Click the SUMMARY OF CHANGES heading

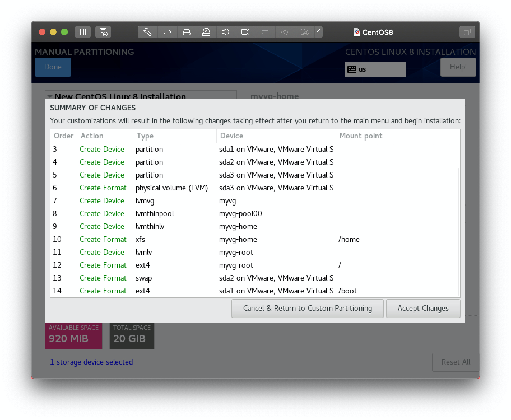[x=93, y=108]
